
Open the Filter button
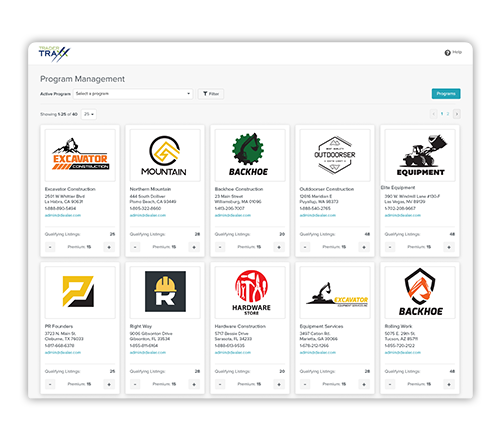pos(211,94)
